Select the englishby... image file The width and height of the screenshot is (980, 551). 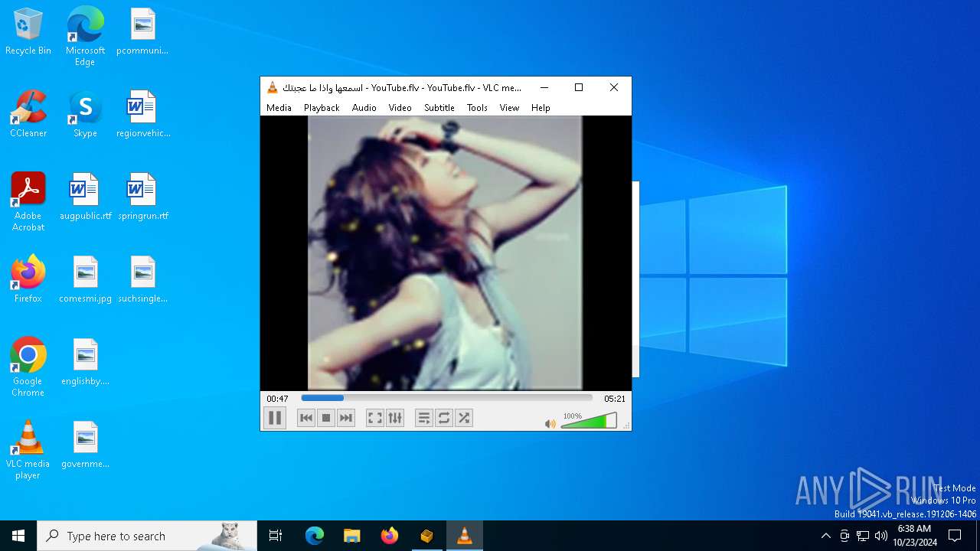pos(85,363)
